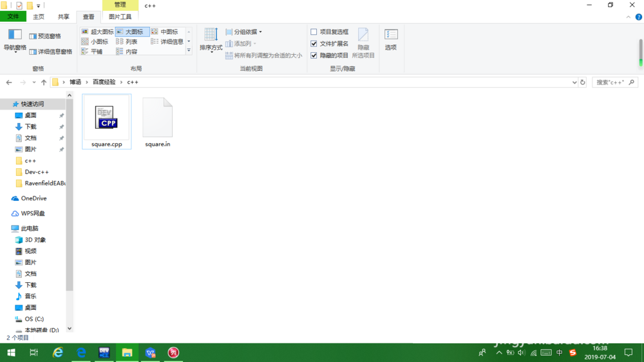Open Explorer Help question mark icon
The height and width of the screenshot is (362, 644).
coord(639,17)
